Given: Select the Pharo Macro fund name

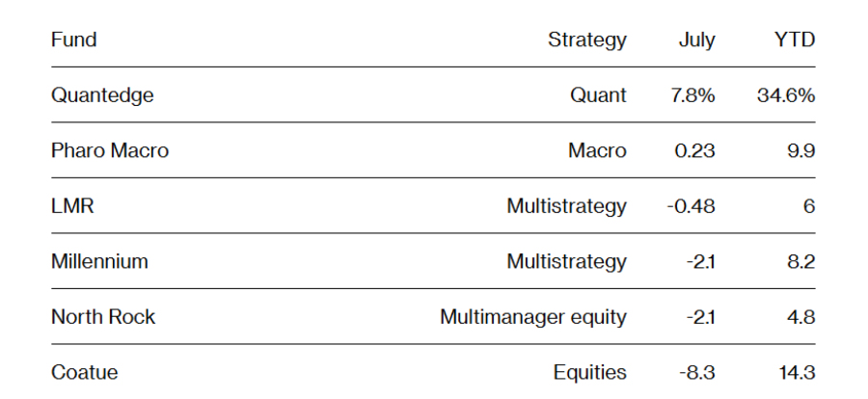Looking at the screenshot, I should coord(110,150).
